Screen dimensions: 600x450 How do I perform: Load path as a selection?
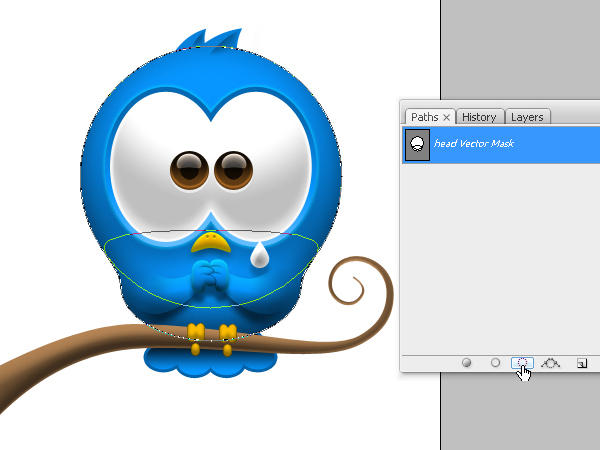coord(522,363)
